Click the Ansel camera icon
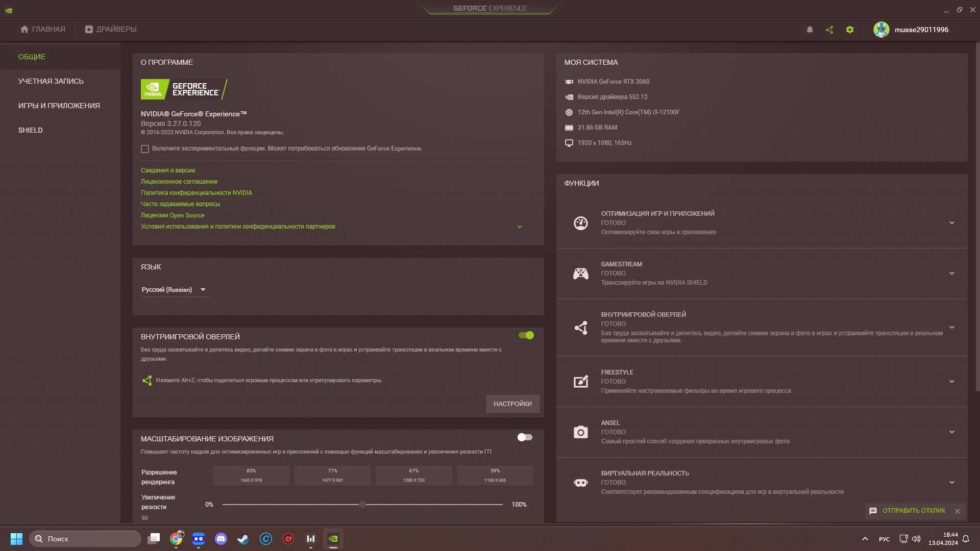Image resolution: width=980 pixels, height=551 pixels. pos(581,432)
